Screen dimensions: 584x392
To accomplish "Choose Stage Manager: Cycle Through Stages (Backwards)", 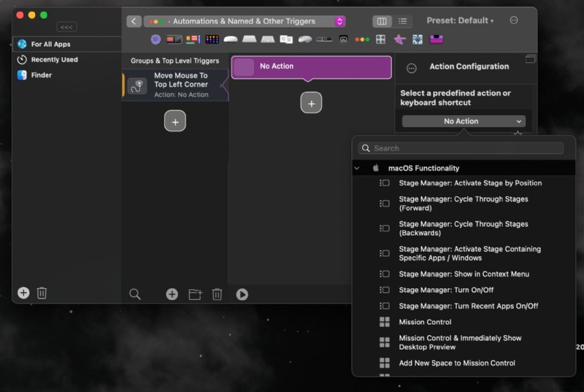I will tap(464, 228).
